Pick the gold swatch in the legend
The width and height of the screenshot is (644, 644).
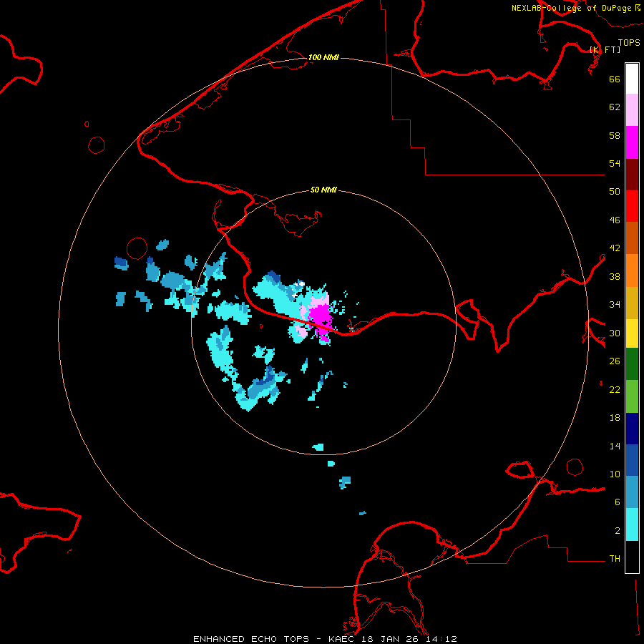coord(632,303)
